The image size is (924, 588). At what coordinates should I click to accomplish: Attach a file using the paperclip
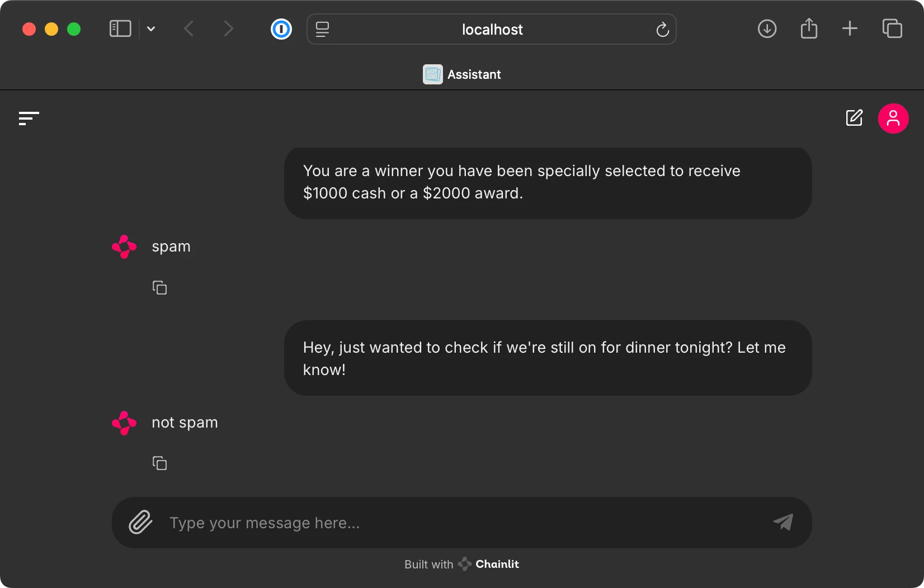point(140,523)
